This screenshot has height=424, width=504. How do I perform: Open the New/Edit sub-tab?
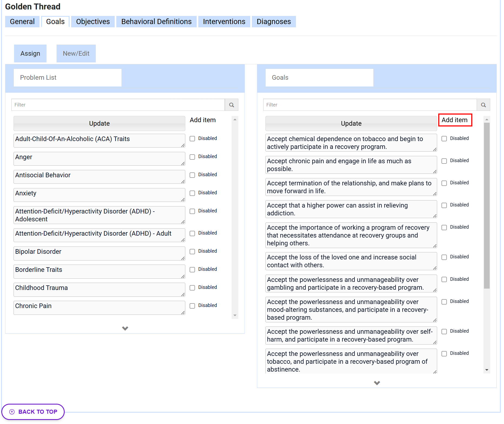[x=76, y=54]
